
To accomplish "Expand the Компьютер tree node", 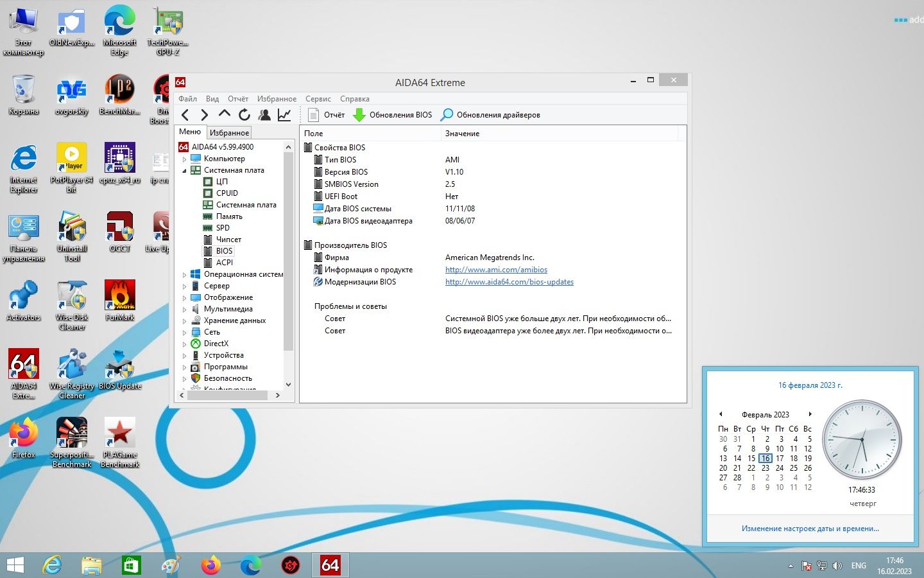I will 185,159.
